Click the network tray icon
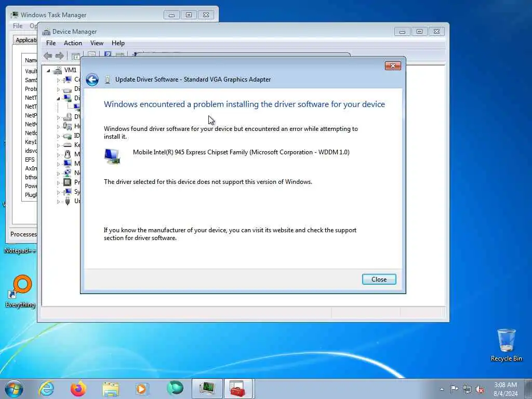532x399 pixels. tap(467, 389)
